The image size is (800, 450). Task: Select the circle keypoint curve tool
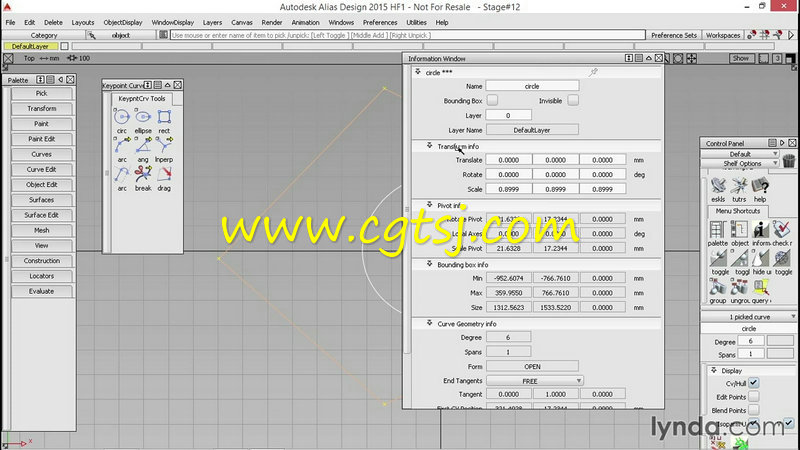(x=121, y=117)
